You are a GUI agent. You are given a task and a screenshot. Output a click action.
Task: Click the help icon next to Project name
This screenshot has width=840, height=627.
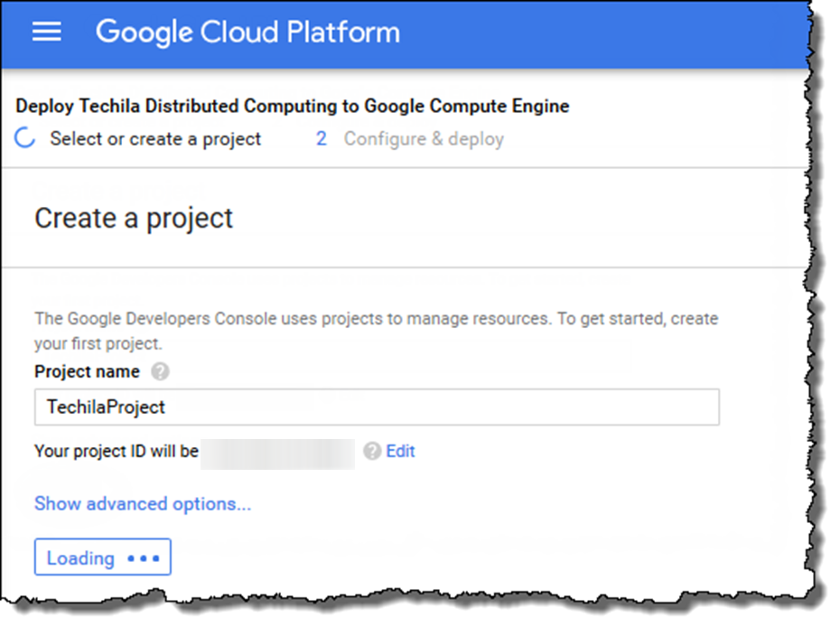point(160,371)
